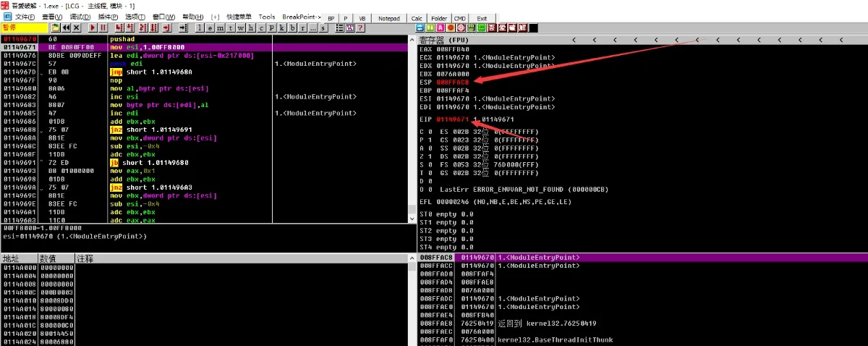Pause execution using the pause icon
868x346 pixels.
(103, 28)
